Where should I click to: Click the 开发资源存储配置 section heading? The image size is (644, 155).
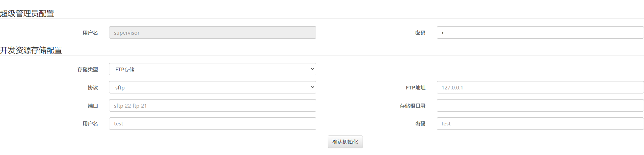tap(31, 50)
